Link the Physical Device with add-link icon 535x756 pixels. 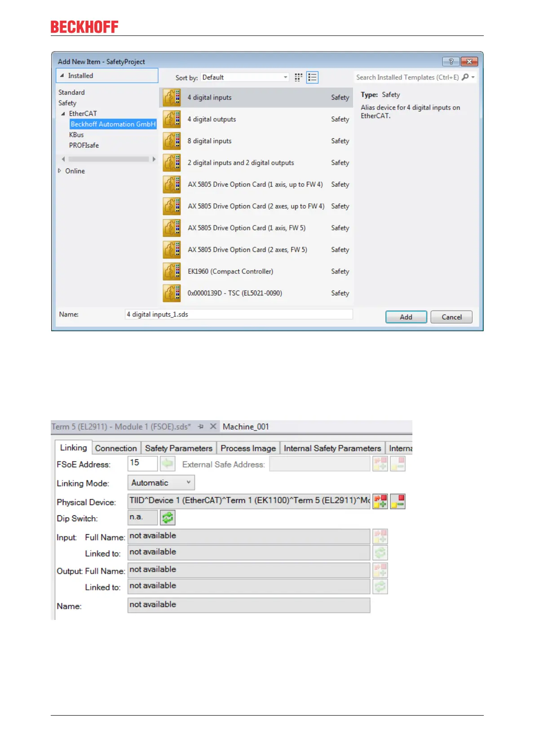[x=380, y=501]
